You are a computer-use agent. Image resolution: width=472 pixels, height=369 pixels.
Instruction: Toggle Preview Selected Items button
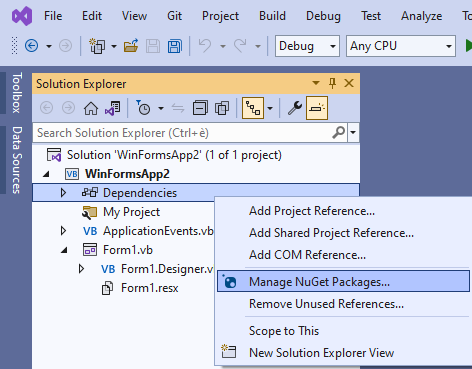click(x=317, y=108)
